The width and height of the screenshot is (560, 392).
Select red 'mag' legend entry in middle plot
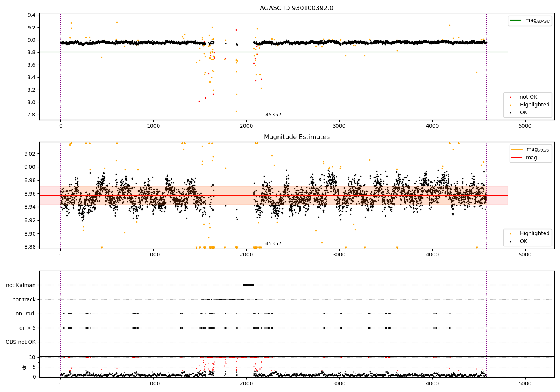pyautogui.click(x=532, y=158)
